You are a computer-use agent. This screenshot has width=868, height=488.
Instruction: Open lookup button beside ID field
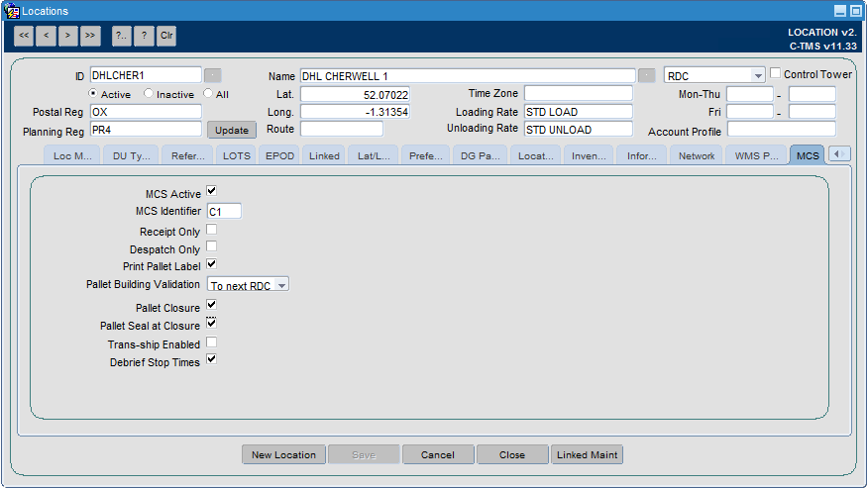pos(213,75)
